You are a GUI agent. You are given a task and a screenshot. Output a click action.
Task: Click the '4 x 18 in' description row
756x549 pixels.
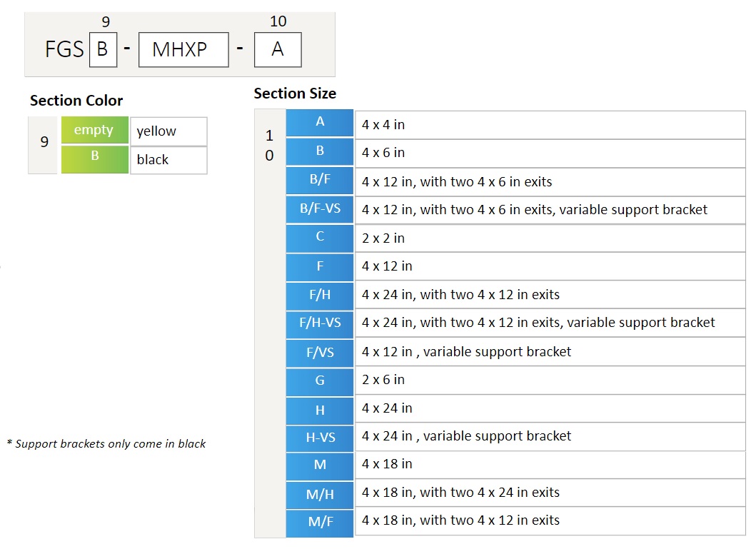pyautogui.click(x=550, y=465)
